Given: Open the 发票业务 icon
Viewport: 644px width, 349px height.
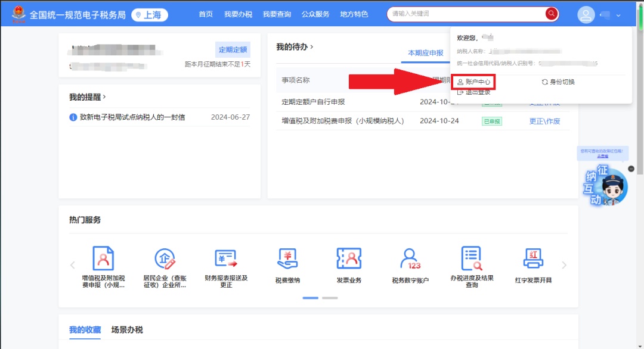Looking at the screenshot, I should coord(349,258).
